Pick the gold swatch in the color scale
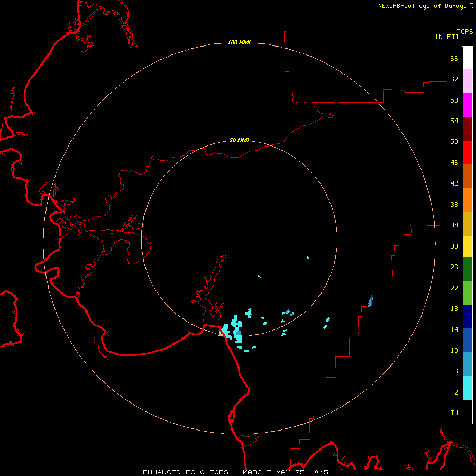476x476 pixels. pos(467,224)
